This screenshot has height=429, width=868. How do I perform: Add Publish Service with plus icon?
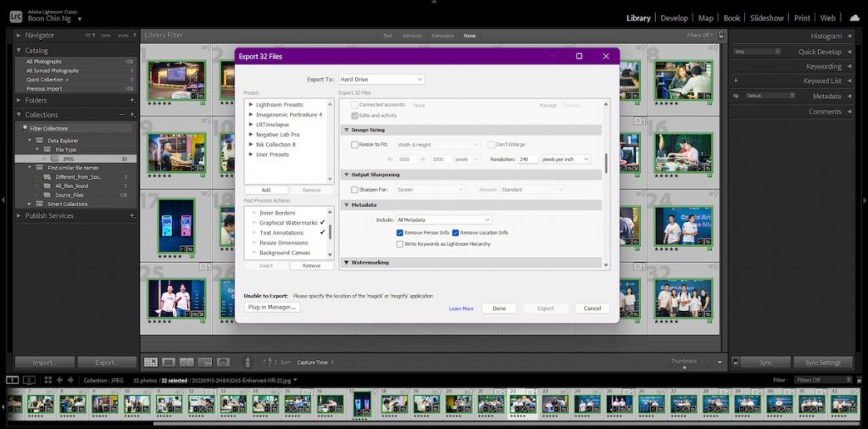[x=132, y=215]
